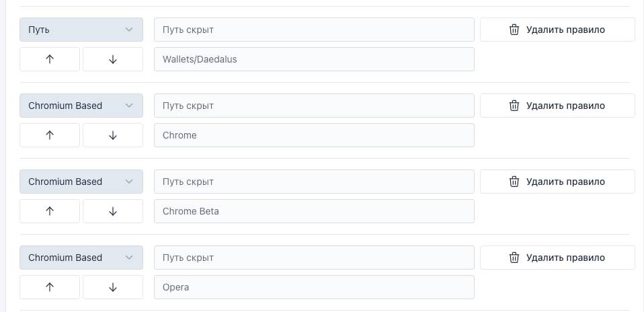
Task: Move the Chrome rule up
Action: pos(50,135)
